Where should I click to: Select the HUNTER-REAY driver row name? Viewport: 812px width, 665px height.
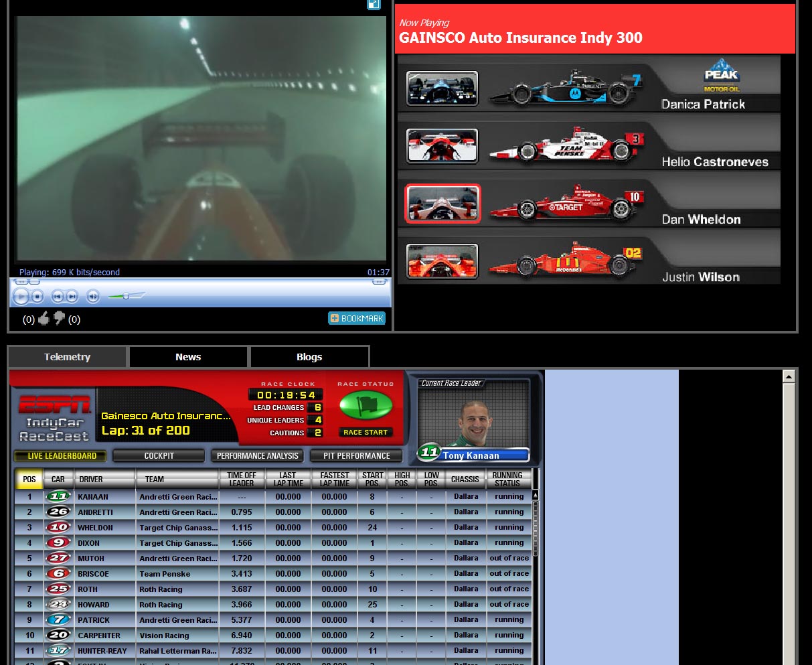coord(102,651)
